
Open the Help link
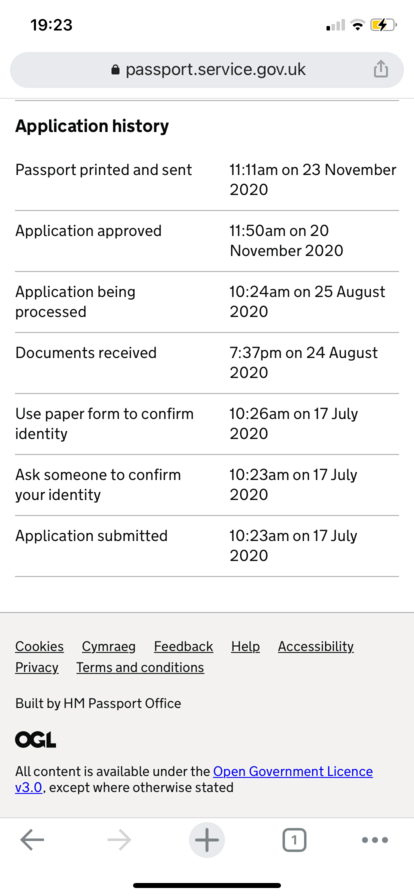(x=245, y=646)
